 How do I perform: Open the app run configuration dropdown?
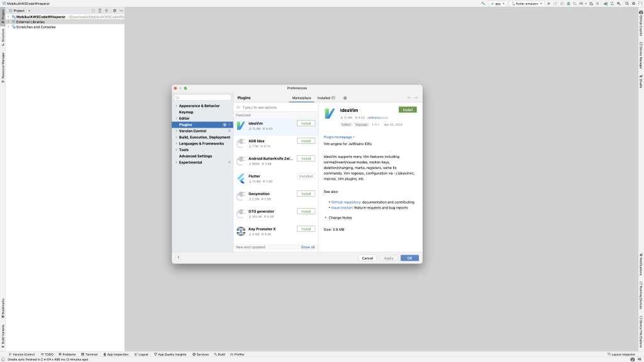point(498,4)
